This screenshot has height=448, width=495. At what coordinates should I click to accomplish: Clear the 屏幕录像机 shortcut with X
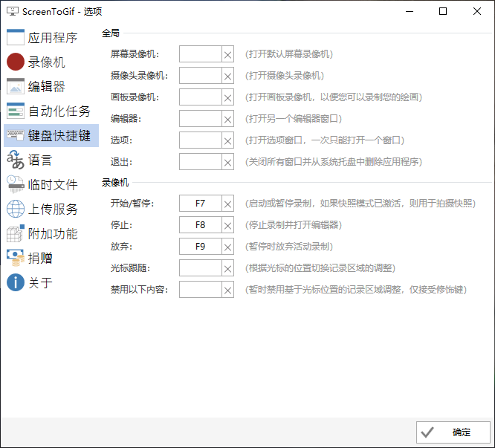click(227, 54)
